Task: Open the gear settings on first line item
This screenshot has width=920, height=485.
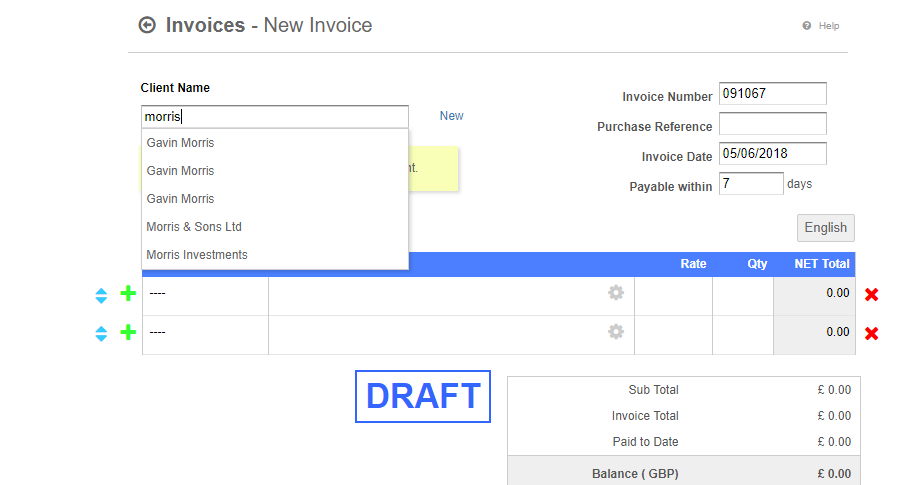Action: tap(616, 293)
